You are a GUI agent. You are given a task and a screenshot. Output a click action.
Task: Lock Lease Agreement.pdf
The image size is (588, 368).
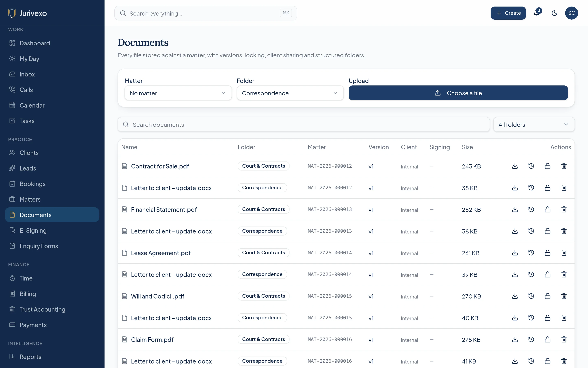click(547, 253)
